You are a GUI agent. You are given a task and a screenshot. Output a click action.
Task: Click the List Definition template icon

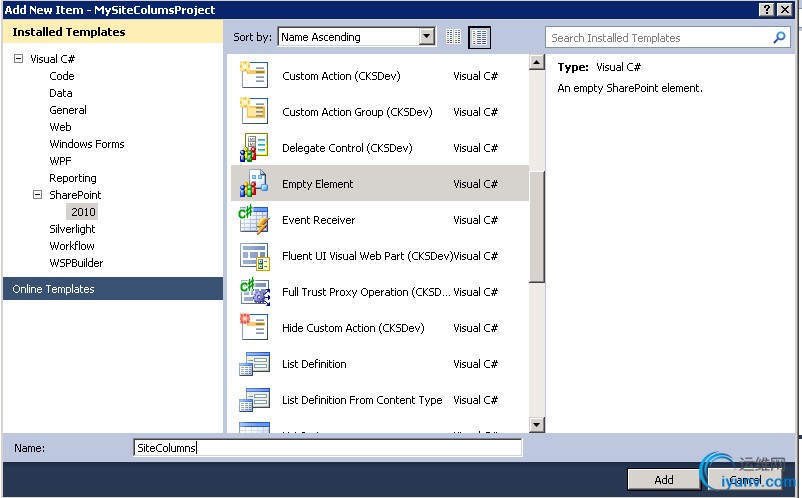(x=254, y=364)
